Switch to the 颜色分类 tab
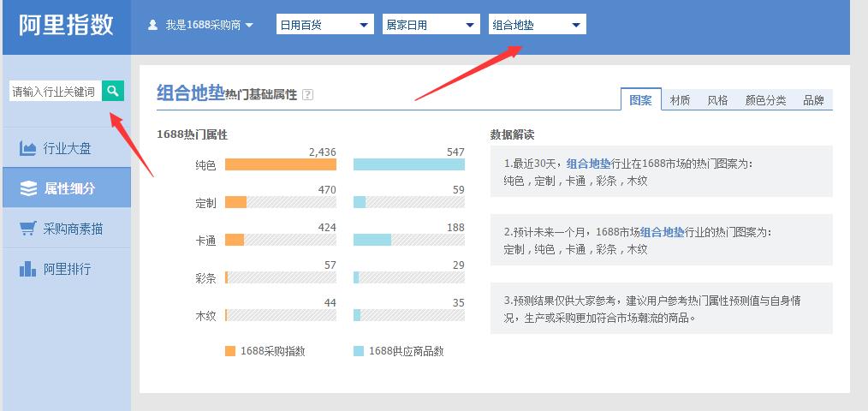The width and height of the screenshot is (868, 411). click(x=765, y=100)
